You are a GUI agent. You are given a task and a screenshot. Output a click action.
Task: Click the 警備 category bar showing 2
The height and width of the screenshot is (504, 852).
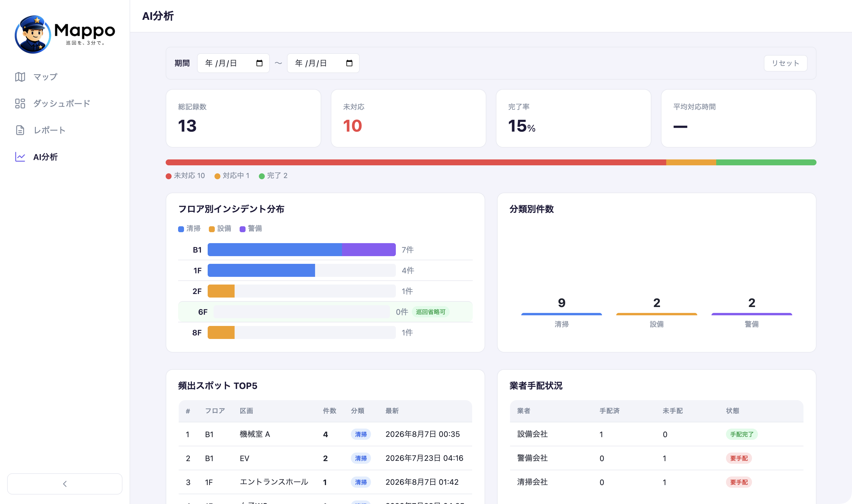[752, 314]
